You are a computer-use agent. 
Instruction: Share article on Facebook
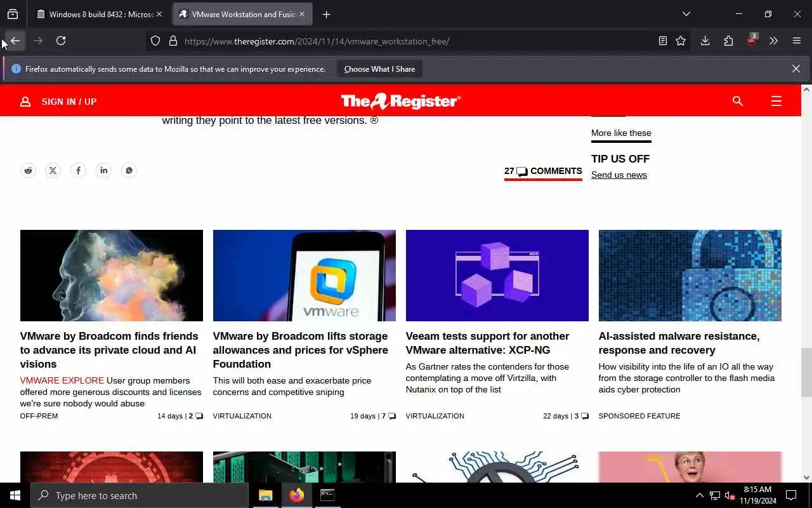(x=78, y=170)
